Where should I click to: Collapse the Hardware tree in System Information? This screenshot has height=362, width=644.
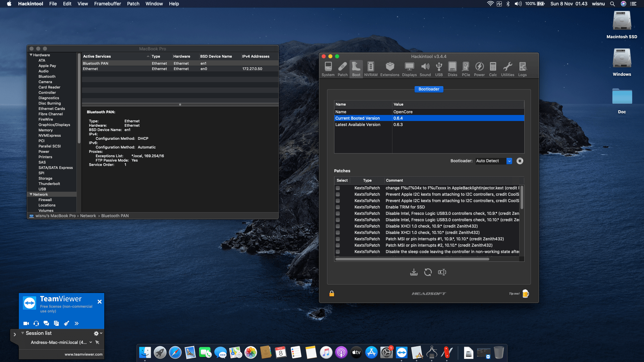point(31,55)
